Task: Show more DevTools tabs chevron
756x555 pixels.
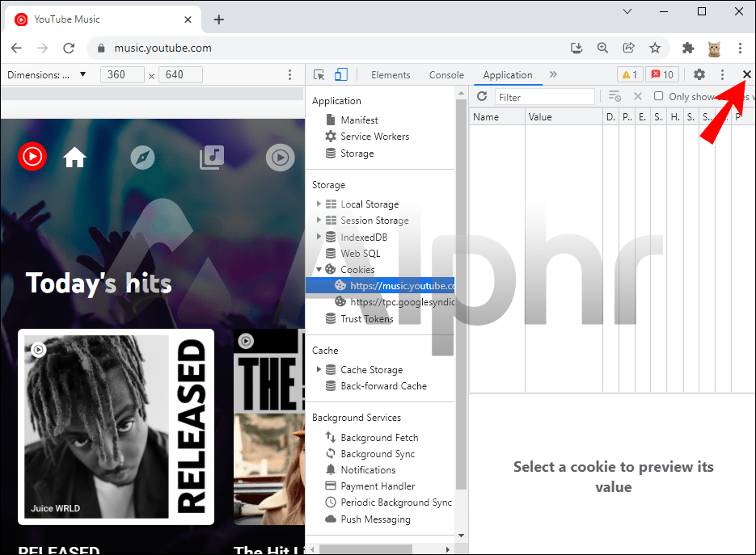Action: point(553,74)
